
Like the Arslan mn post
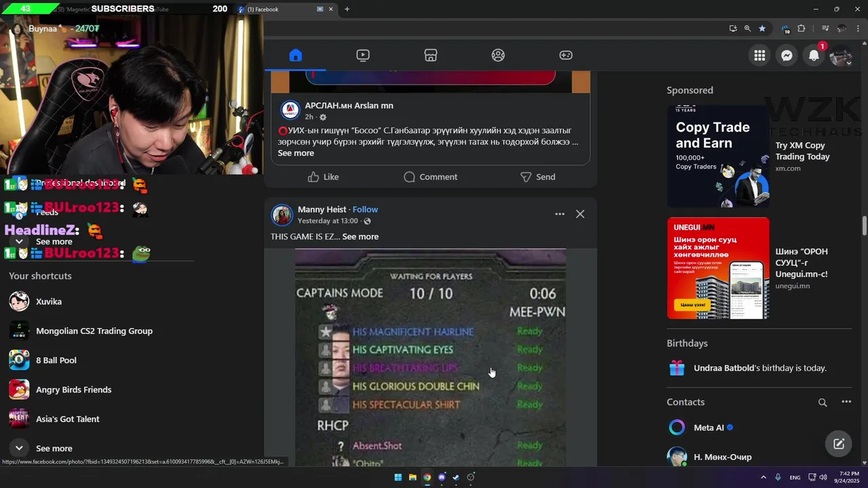(x=323, y=177)
